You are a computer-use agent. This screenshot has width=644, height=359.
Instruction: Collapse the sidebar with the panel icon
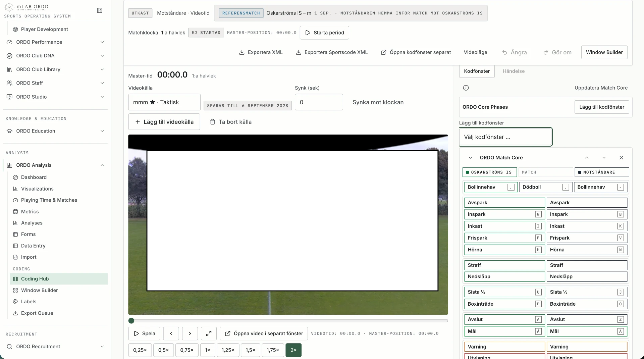[x=100, y=10]
